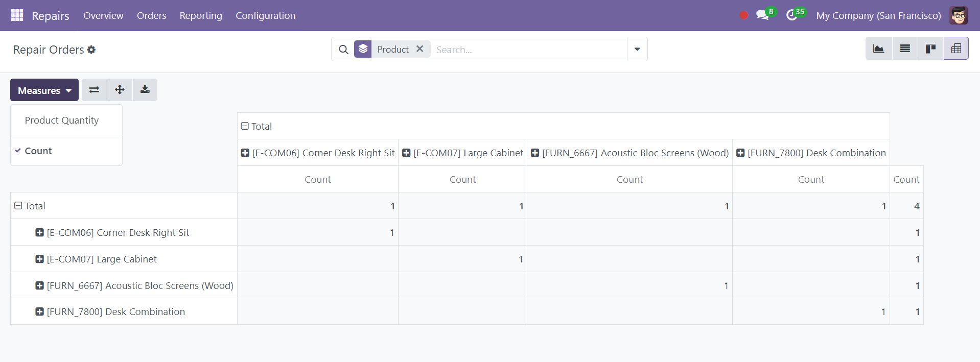The width and height of the screenshot is (980, 362).
Task: Click the grand total cell showing 4
Action: click(x=906, y=206)
